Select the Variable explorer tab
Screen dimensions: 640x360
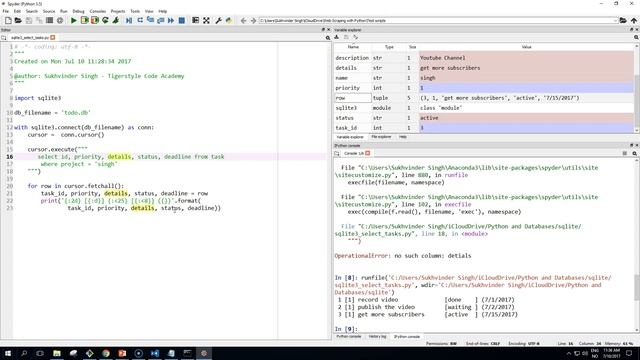(x=350, y=137)
